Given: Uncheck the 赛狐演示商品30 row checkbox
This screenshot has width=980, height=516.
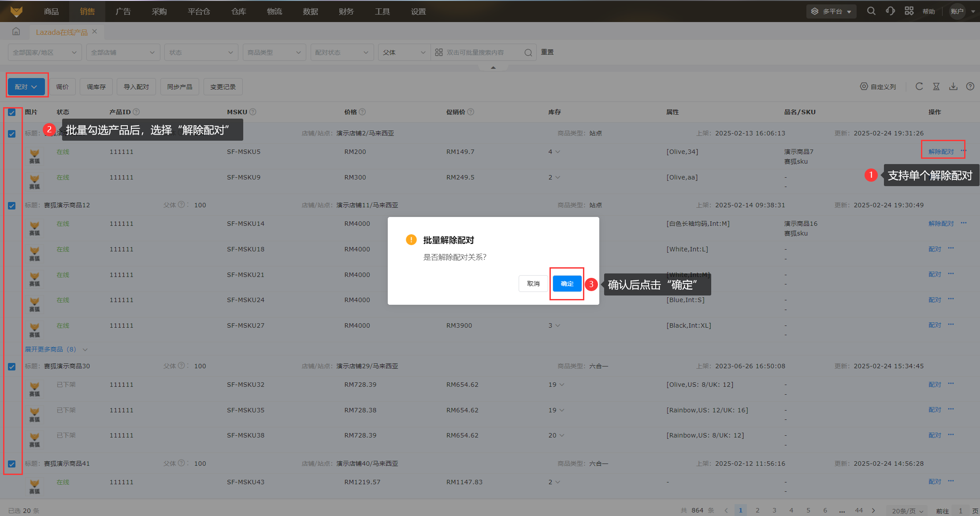Looking at the screenshot, I should (12, 366).
